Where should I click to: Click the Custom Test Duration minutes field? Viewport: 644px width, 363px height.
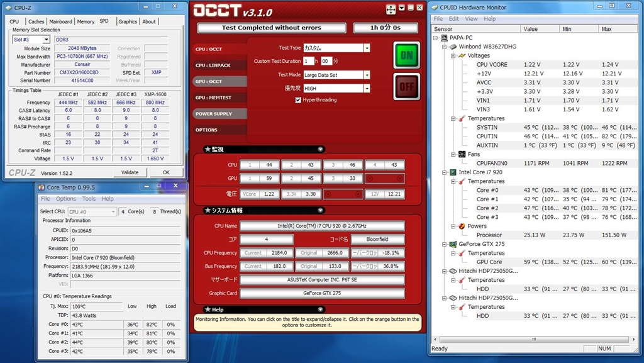326,61
